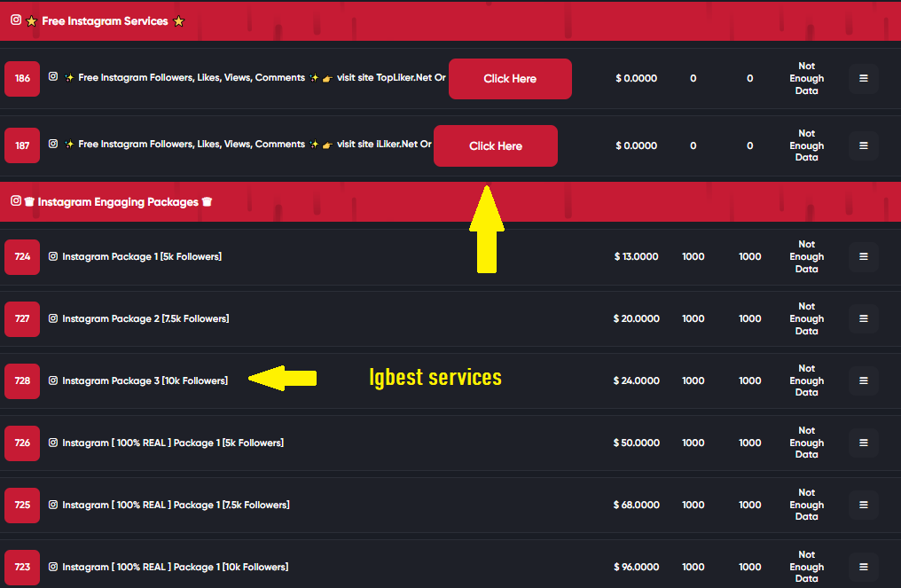The width and height of the screenshot is (901, 588).
Task: Expand details for service 725 via its menu icon
Action: tap(863, 505)
